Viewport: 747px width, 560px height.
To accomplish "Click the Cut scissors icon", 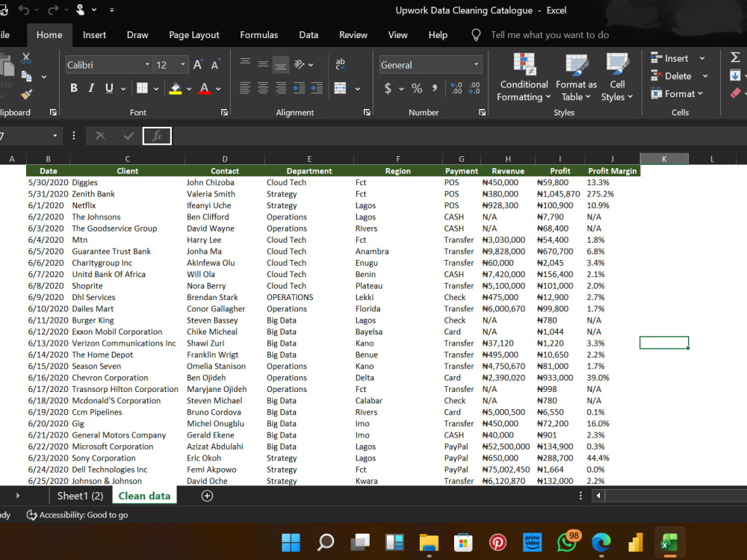I will tap(25, 58).
